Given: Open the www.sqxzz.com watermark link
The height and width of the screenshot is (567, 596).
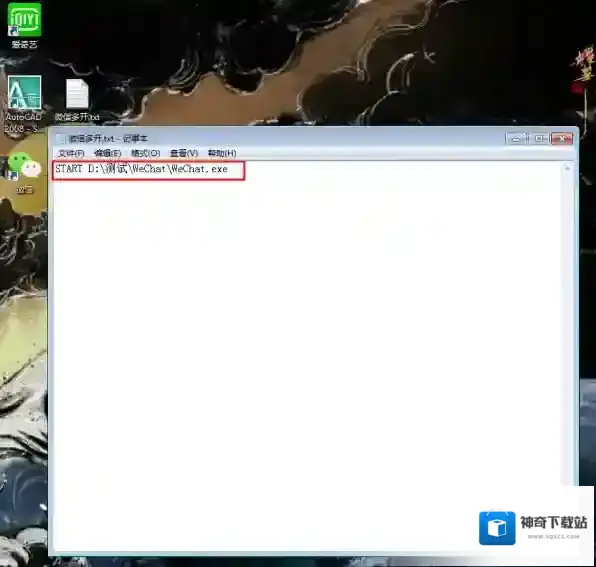Looking at the screenshot, I should click(553, 537).
